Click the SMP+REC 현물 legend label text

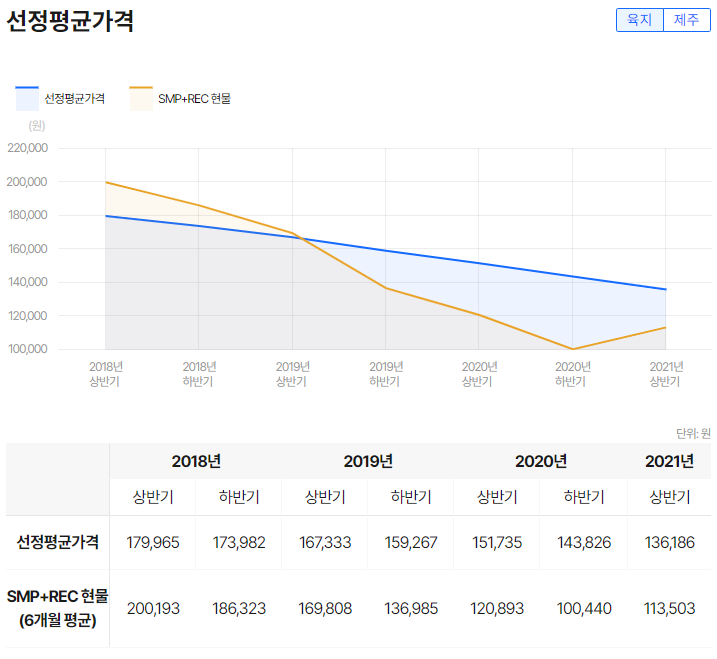(194, 99)
